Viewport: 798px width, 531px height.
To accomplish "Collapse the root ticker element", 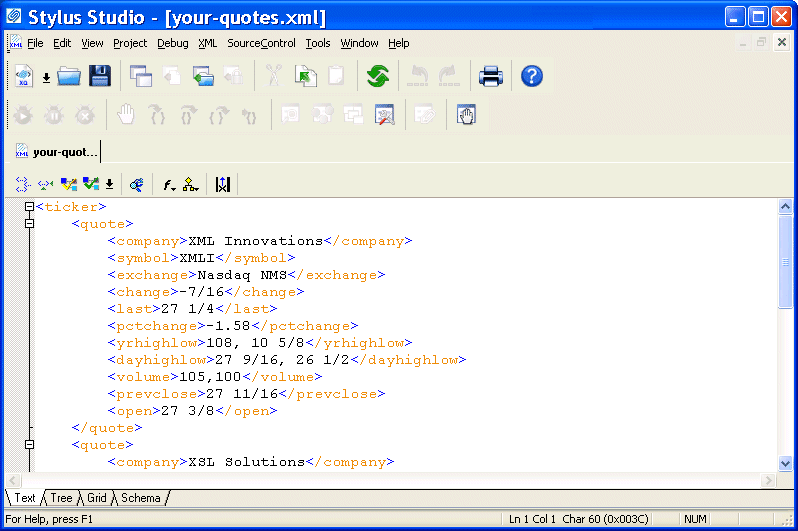I will click(x=29, y=207).
